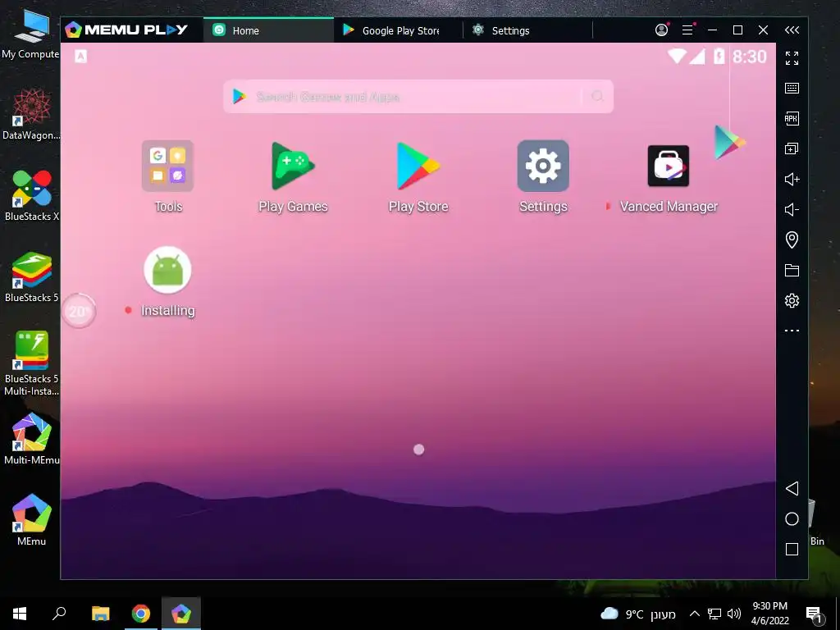Open the Play Store app icon
Screen dimensions: 840x630
(418, 166)
